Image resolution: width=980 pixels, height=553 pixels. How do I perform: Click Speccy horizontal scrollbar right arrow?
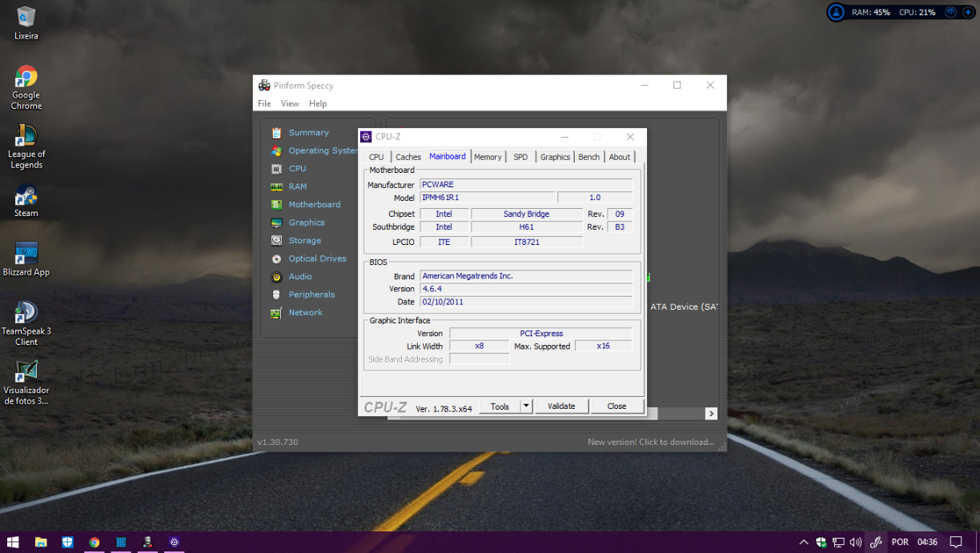click(711, 414)
